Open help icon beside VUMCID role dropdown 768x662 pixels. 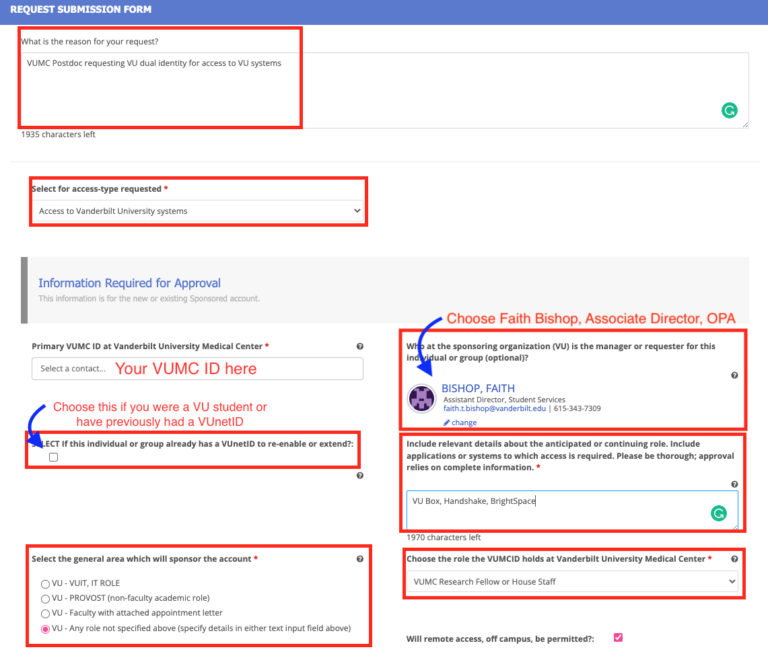coord(734,559)
